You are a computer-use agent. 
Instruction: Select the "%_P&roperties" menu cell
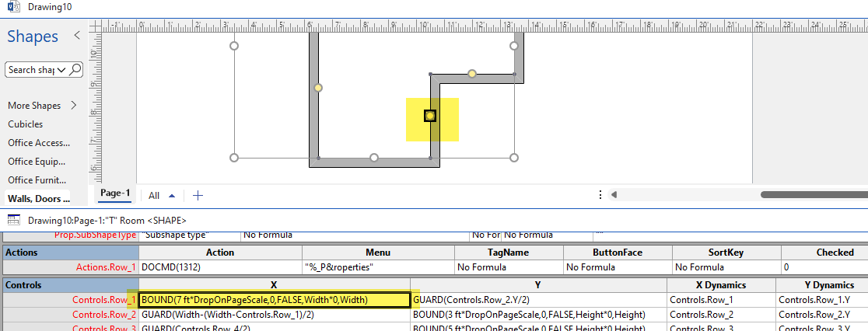tap(378, 267)
